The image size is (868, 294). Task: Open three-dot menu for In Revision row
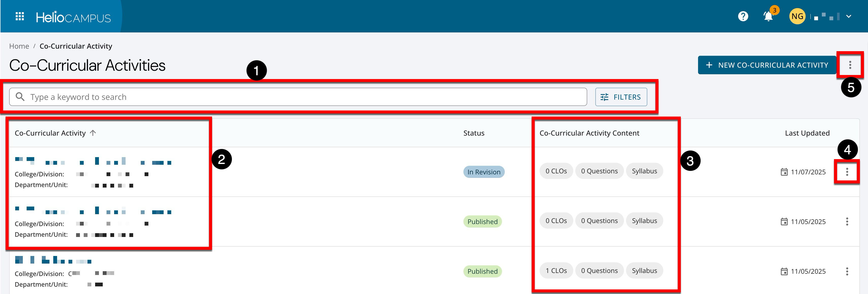[847, 172]
